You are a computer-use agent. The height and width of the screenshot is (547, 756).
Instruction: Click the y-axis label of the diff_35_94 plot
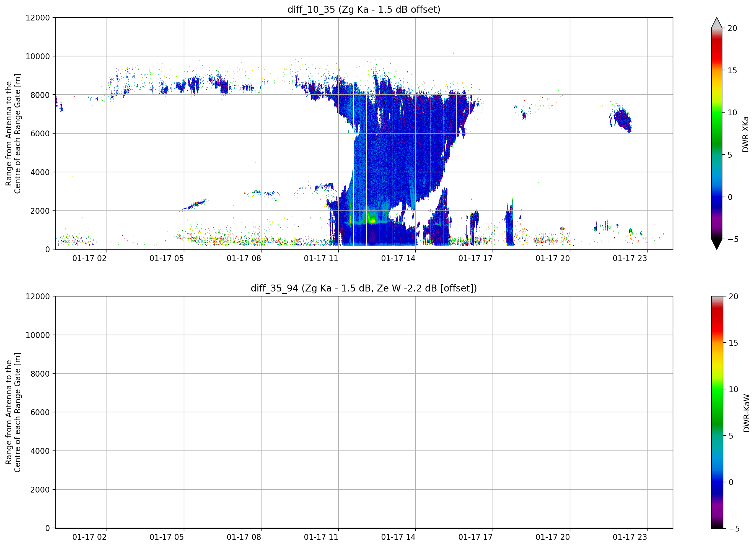tap(13, 412)
